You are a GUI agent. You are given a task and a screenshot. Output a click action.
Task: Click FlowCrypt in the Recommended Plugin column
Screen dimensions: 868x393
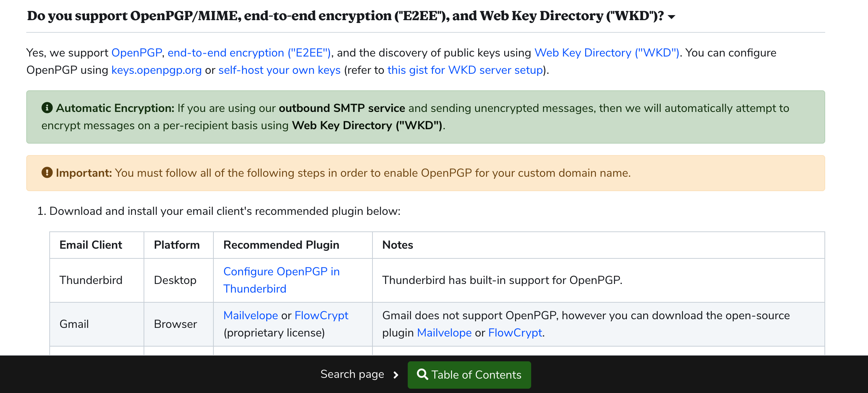[x=321, y=315]
